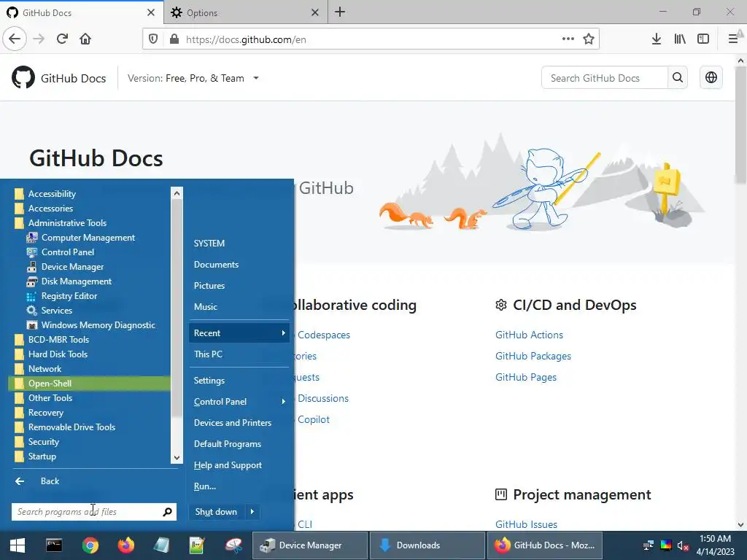The height and width of the screenshot is (560, 747).
Task: Click GitHub Docs search magnifier button
Action: click(678, 77)
